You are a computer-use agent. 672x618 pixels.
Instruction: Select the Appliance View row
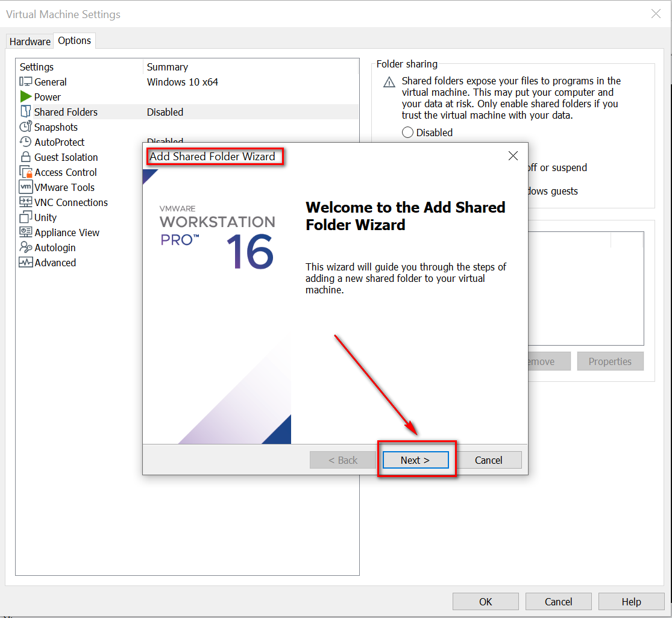[80, 232]
